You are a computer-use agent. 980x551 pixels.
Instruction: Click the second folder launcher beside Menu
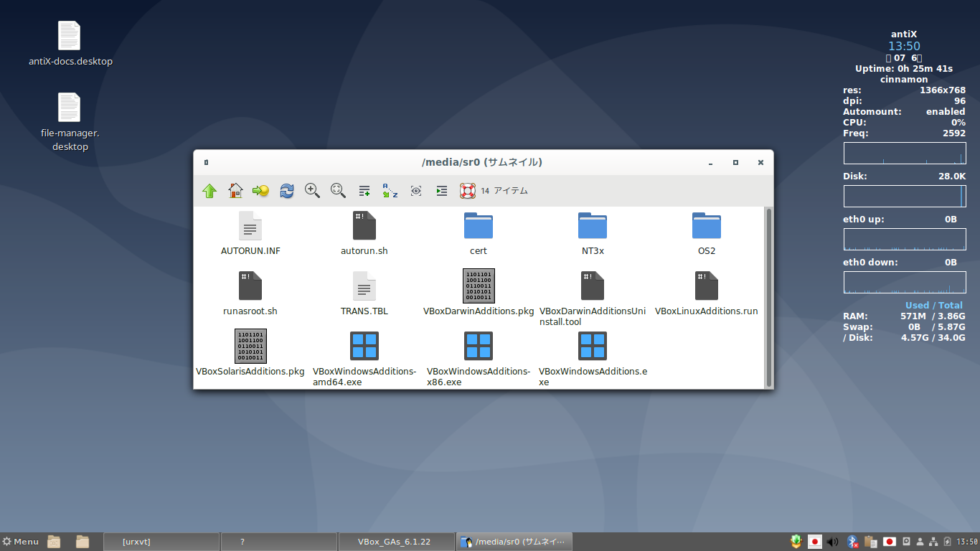pyautogui.click(x=83, y=542)
